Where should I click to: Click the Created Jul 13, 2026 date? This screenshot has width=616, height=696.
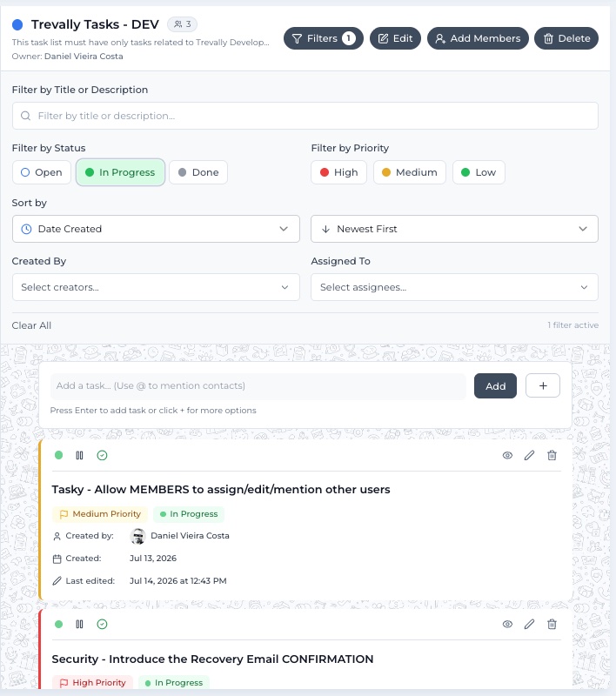[x=153, y=559]
